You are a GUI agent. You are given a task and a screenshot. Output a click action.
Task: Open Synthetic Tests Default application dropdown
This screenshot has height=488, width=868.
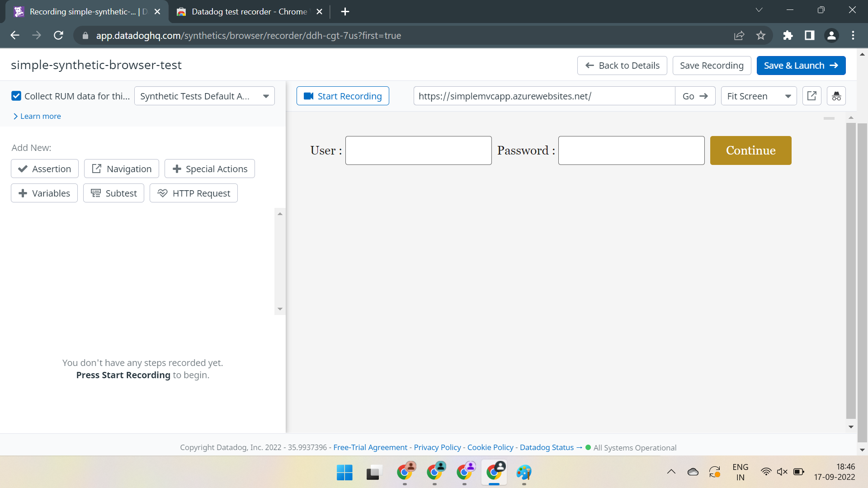tap(204, 96)
